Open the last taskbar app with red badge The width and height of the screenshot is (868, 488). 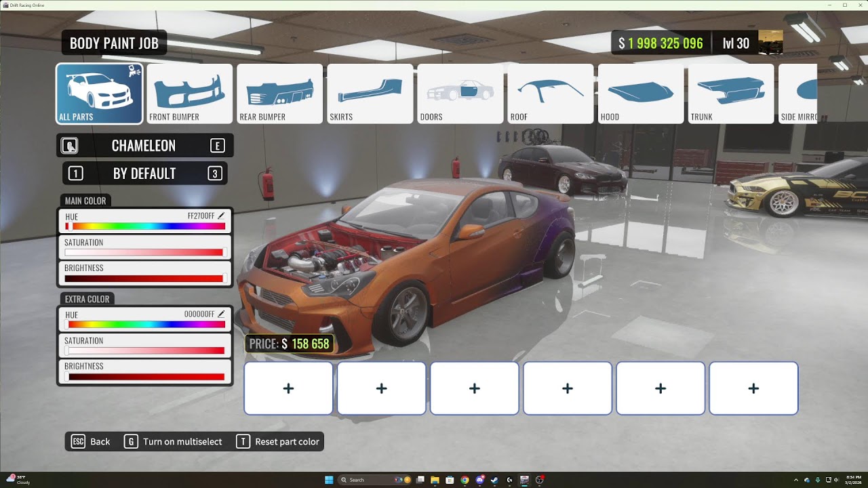click(x=540, y=480)
